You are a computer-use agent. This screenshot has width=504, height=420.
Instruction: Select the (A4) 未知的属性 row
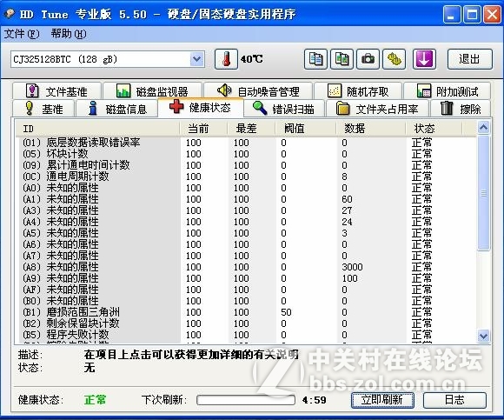246,222
